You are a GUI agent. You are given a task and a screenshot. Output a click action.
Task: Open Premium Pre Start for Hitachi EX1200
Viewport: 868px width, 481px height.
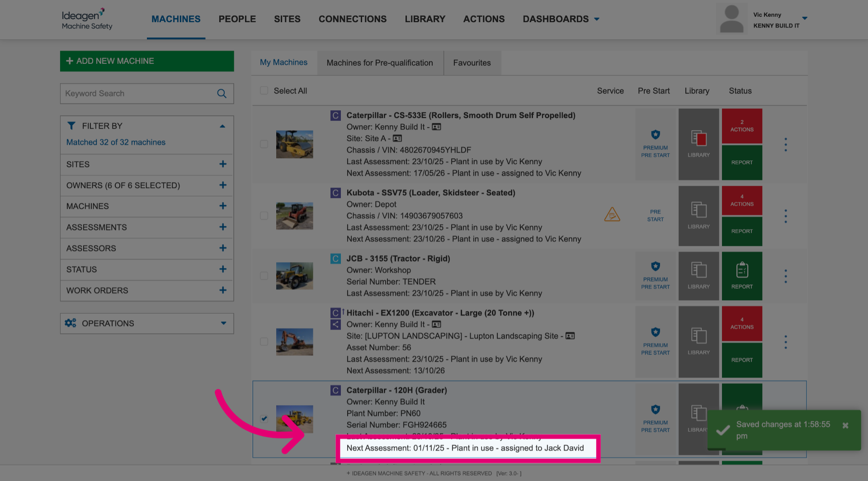(x=655, y=342)
